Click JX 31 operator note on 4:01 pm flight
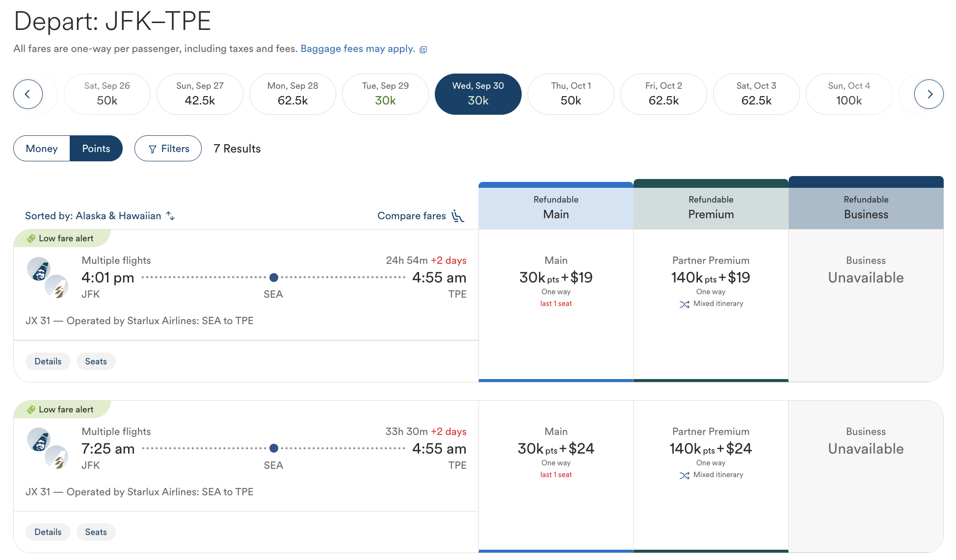The width and height of the screenshot is (956, 560). 139,321
